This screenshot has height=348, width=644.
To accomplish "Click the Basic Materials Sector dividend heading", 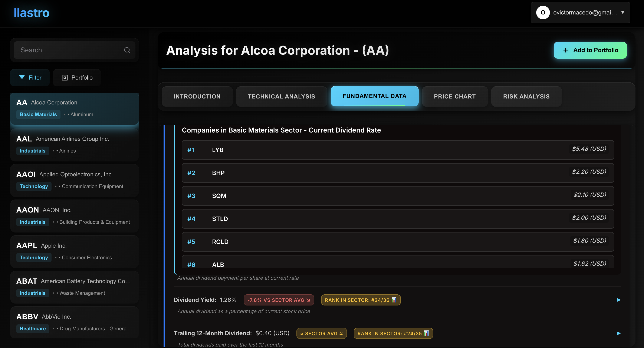I will coord(281,130).
